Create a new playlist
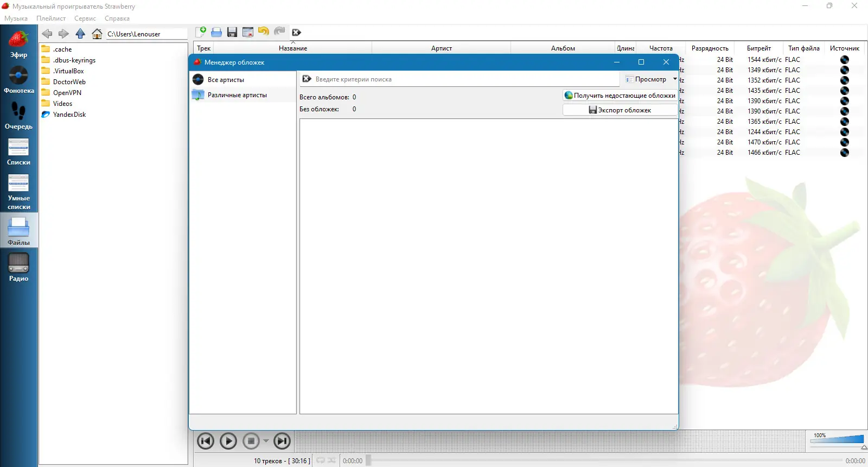This screenshot has height=467, width=868. tap(201, 32)
